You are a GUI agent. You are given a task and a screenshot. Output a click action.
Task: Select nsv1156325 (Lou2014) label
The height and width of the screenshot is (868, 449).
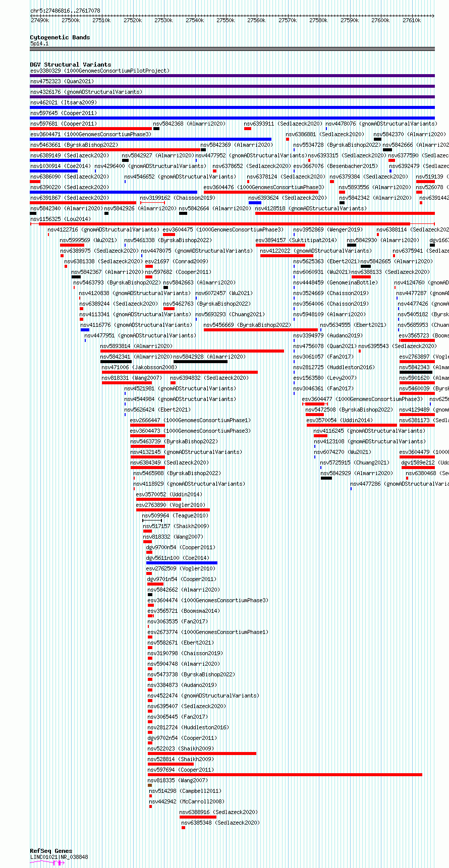(x=61, y=219)
